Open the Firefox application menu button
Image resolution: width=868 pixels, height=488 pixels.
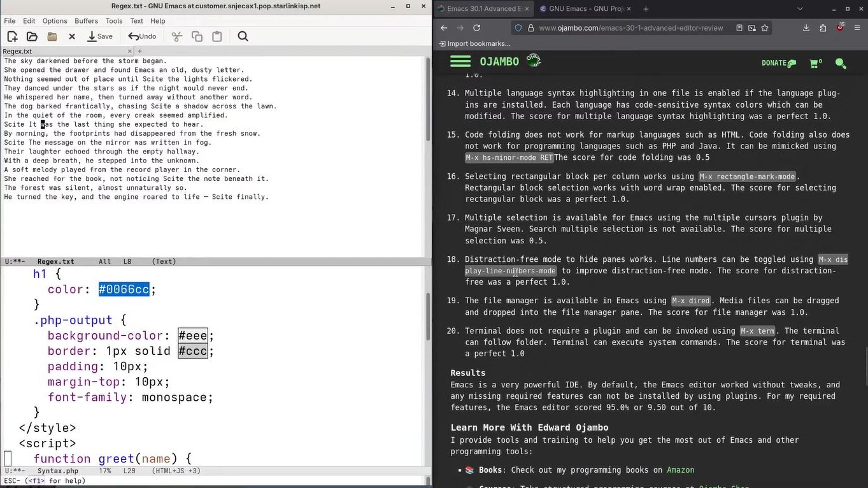856,28
